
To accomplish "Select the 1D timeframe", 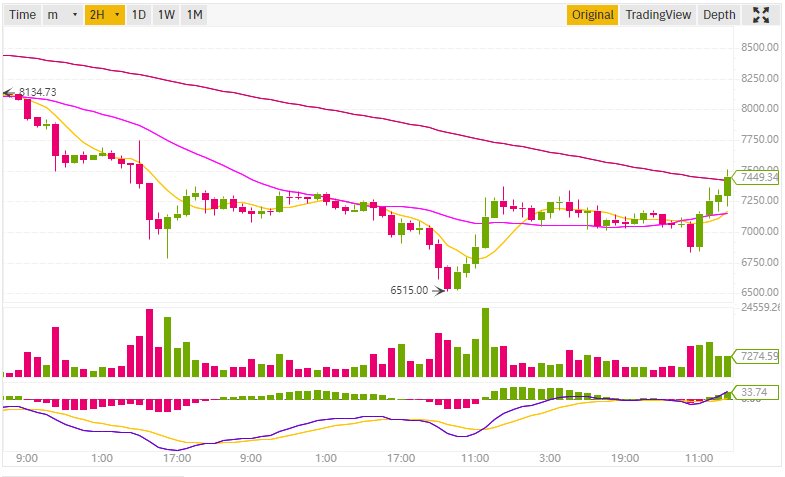I will point(139,15).
